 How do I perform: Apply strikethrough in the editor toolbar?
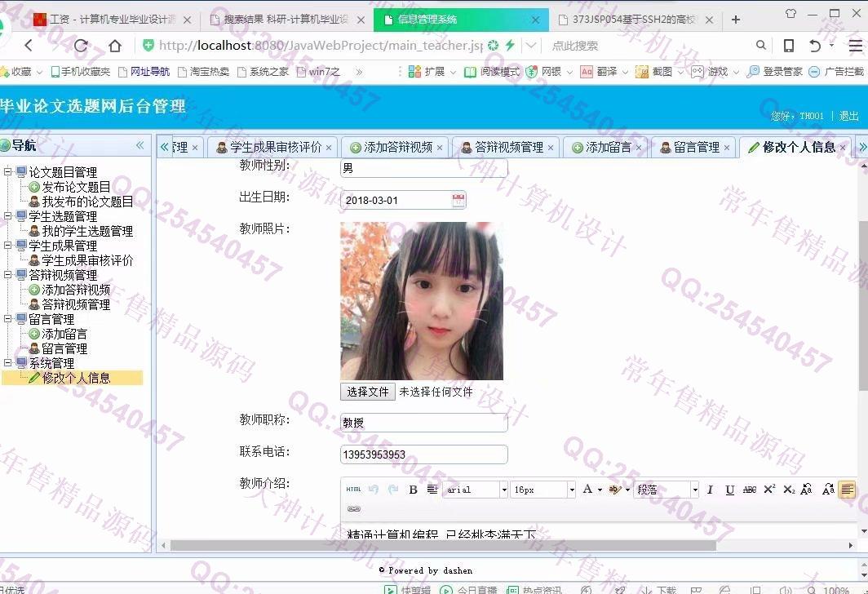750,490
